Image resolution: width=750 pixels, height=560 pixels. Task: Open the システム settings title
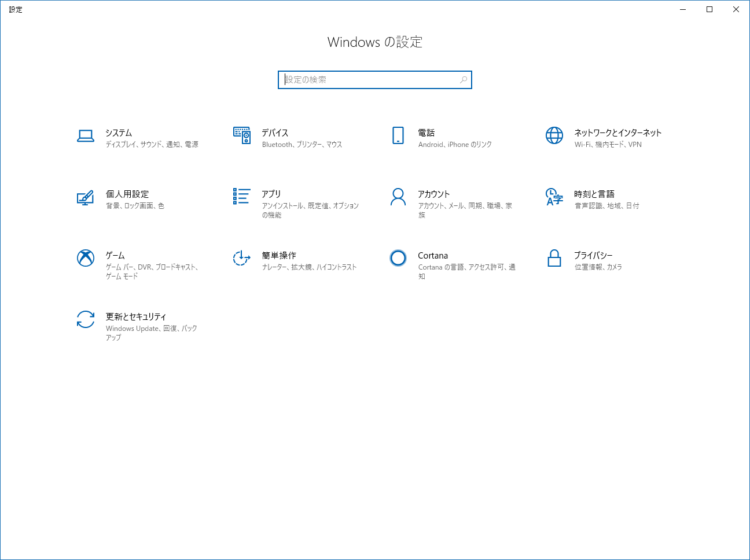pos(119,133)
